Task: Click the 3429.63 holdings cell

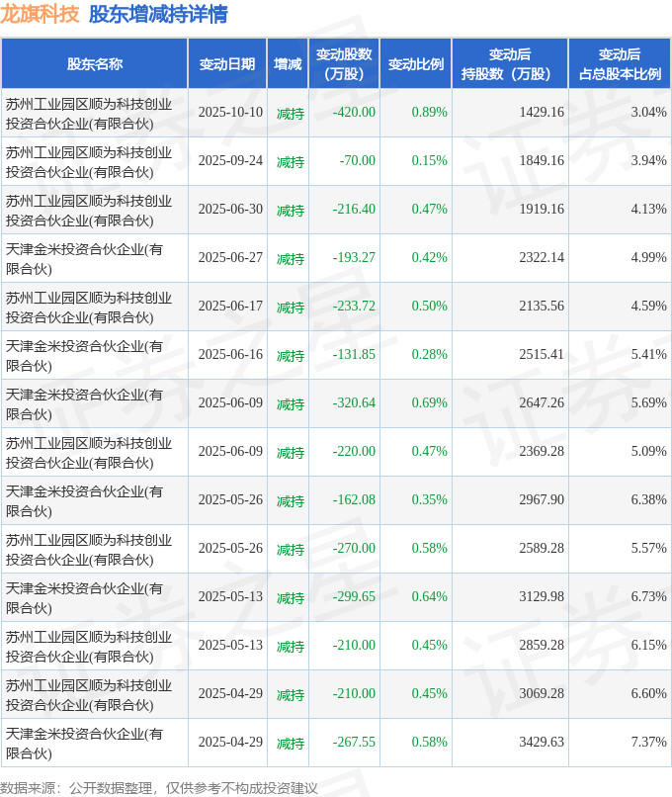Action: click(x=542, y=742)
